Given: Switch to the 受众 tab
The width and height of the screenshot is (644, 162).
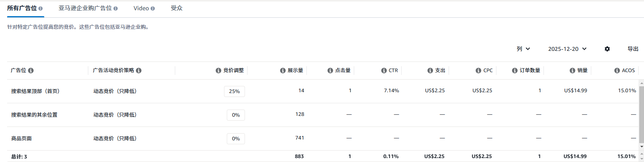Looking at the screenshot, I should [x=177, y=8].
